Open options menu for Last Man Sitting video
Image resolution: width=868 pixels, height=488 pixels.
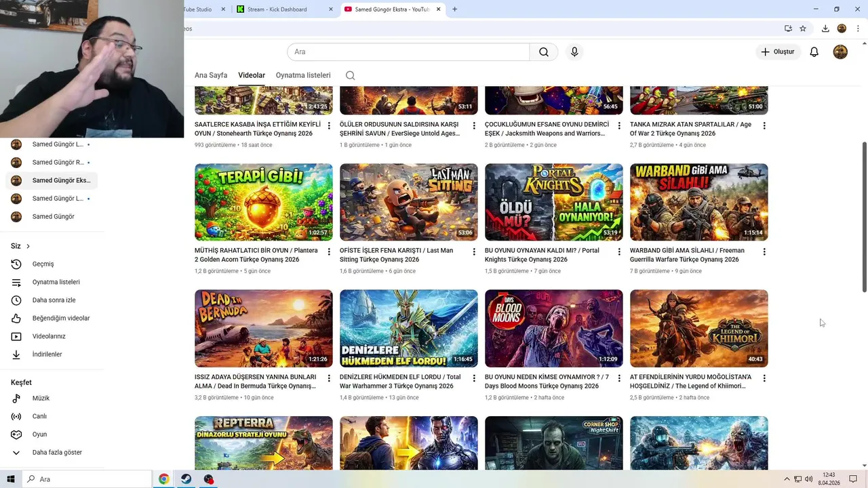(474, 251)
